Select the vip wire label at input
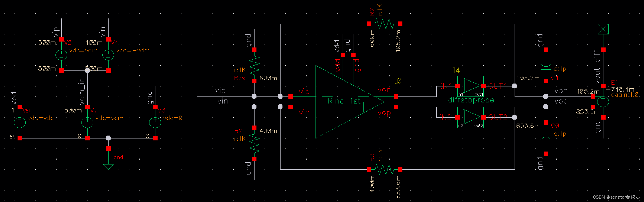This screenshot has width=644, height=202. [220, 91]
